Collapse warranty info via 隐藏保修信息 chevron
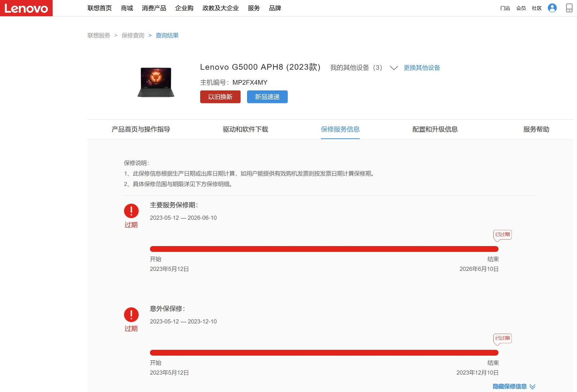Image resolution: width=577 pixels, height=392 pixels. pyautogui.click(x=533, y=387)
